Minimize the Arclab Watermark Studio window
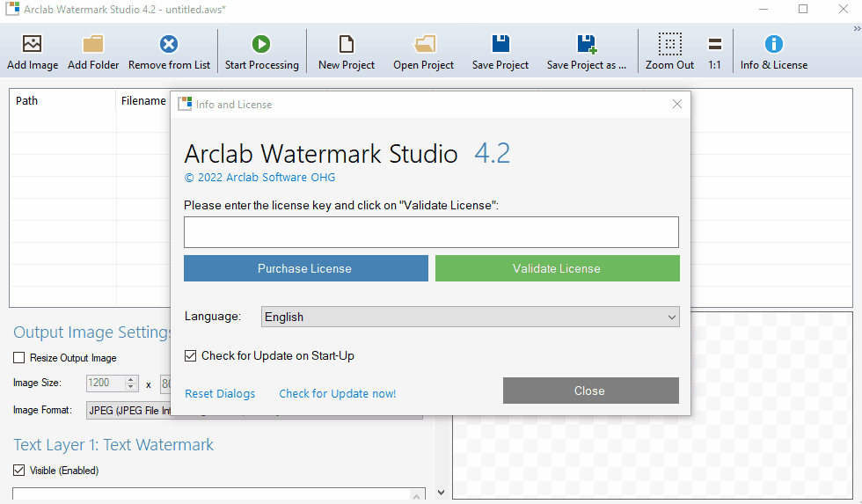The image size is (862, 504). (763, 10)
